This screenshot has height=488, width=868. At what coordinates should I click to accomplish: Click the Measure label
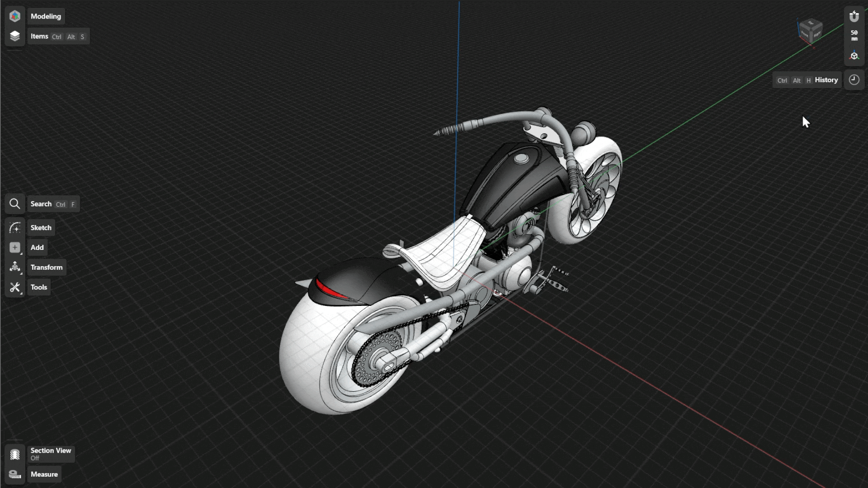click(44, 474)
